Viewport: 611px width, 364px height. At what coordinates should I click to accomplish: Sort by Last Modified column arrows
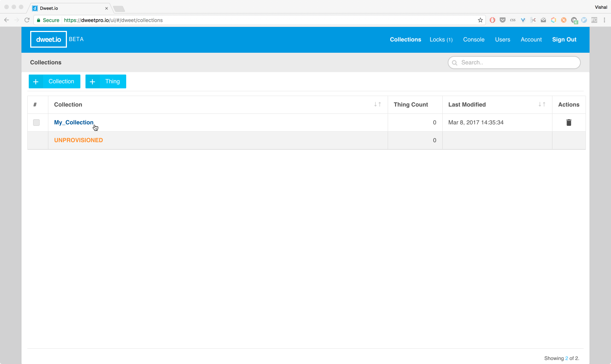[x=542, y=104]
